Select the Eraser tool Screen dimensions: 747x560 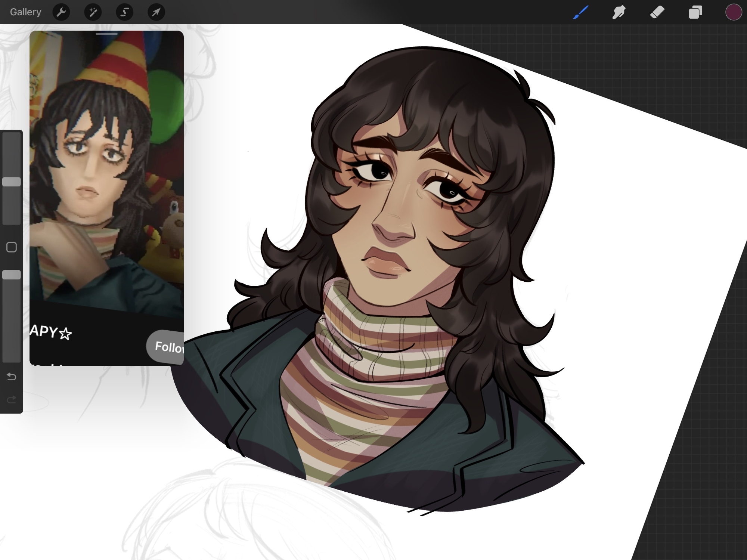[657, 12]
